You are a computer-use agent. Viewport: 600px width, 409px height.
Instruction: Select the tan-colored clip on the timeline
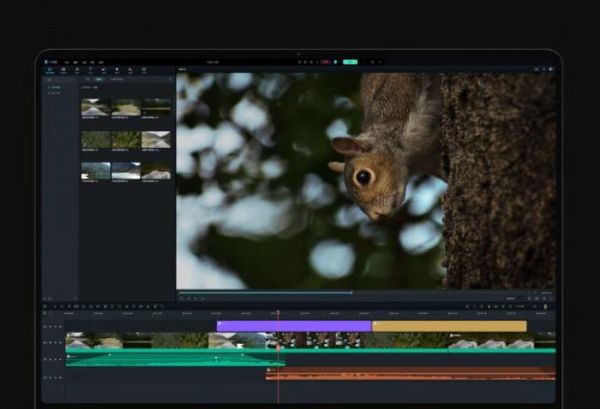pyautogui.click(x=449, y=326)
